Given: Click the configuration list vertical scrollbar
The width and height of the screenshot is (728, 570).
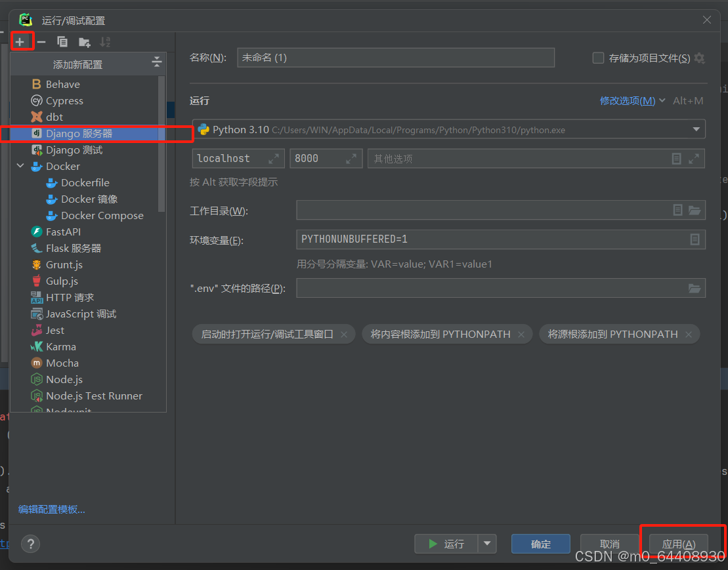Looking at the screenshot, I should 161,144.
